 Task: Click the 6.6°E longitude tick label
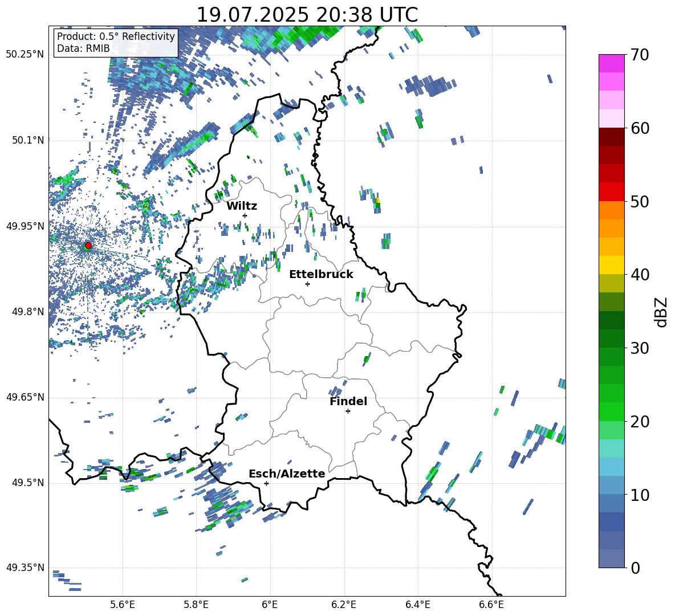(x=491, y=605)
